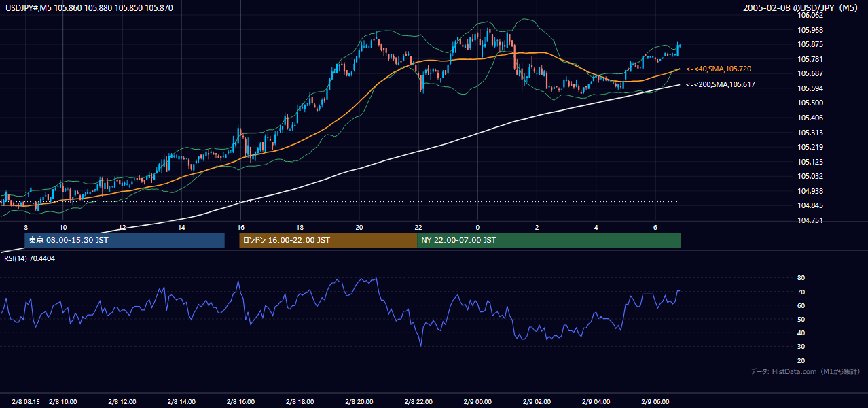Viewport: 868px width, 408px height.
Task: Click the 104.751 price axis label
Action: 810,220
